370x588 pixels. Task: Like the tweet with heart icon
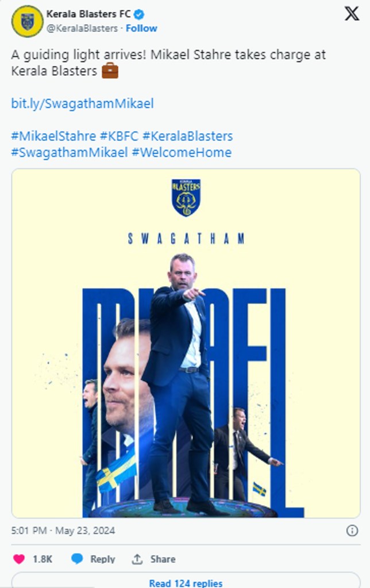coord(19,559)
